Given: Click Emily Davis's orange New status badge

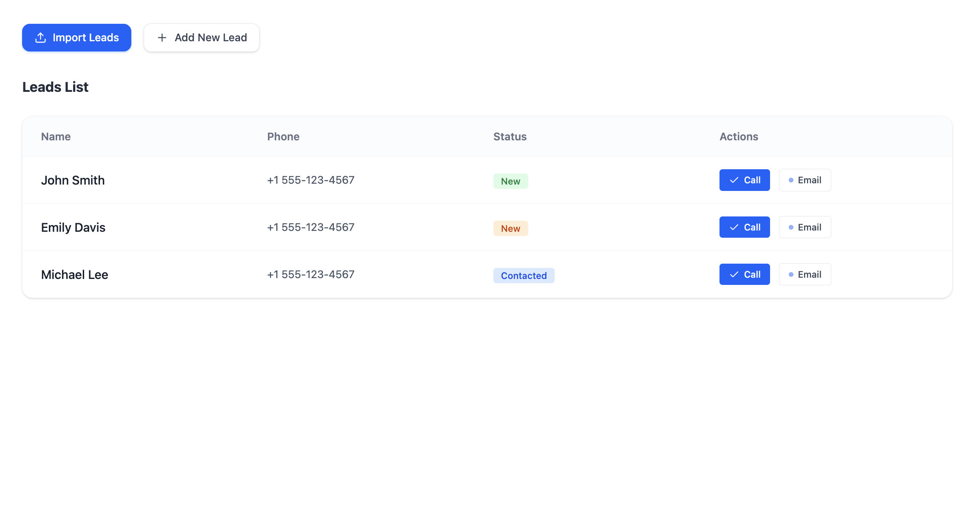Looking at the screenshot, I should pyautogui.click(x=510, y=228).
